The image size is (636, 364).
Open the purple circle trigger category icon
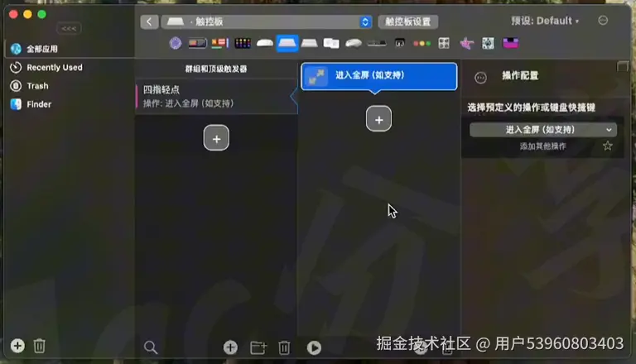176,43
